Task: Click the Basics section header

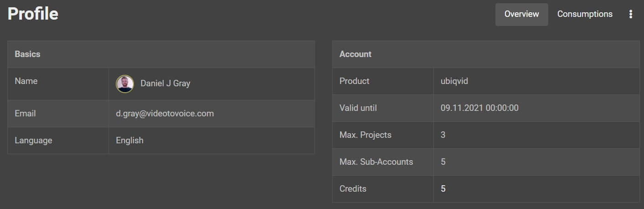Action: pyautogui.click(x=27, y=54)
